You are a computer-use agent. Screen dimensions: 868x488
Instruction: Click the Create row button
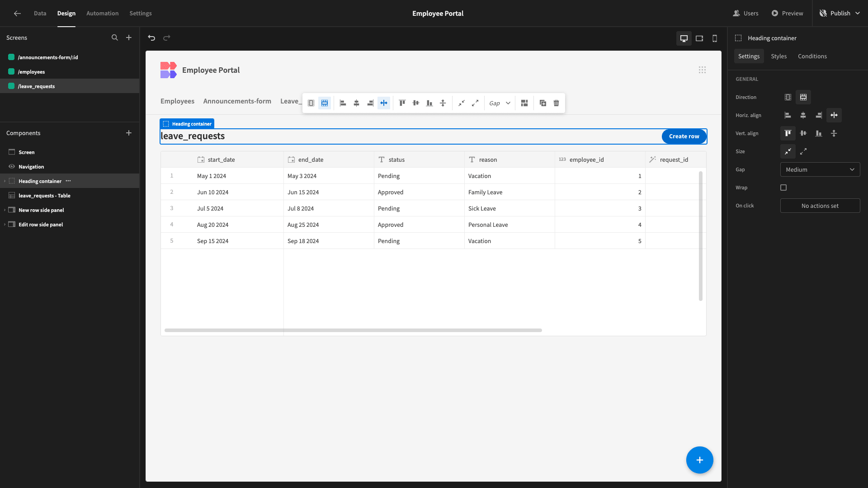[x=684, y=136]
